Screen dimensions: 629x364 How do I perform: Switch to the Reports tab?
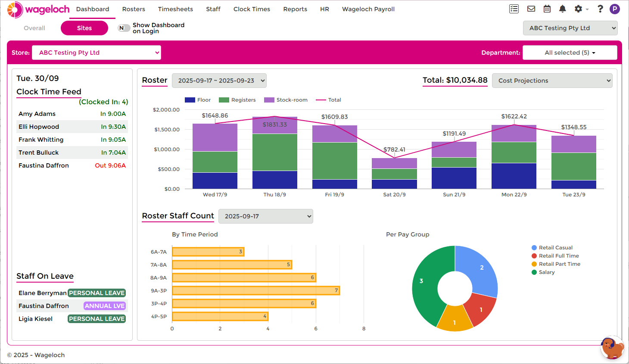[x=295, y=9]
